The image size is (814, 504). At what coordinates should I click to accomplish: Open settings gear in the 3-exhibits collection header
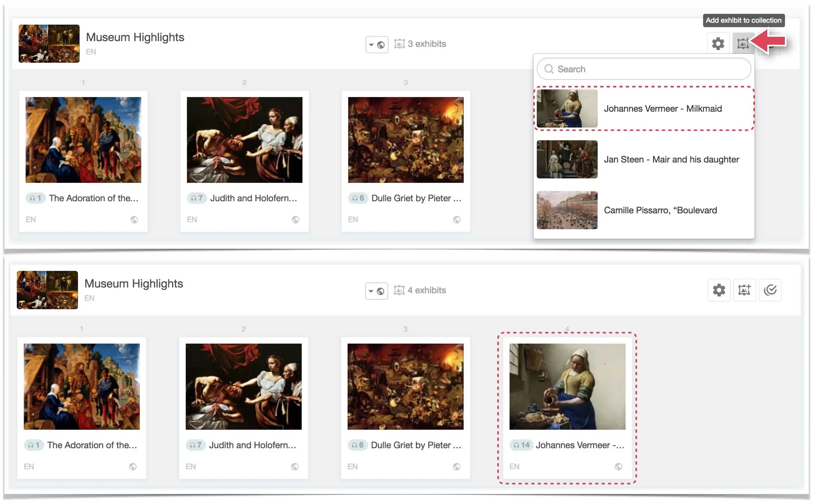(718, 43)
